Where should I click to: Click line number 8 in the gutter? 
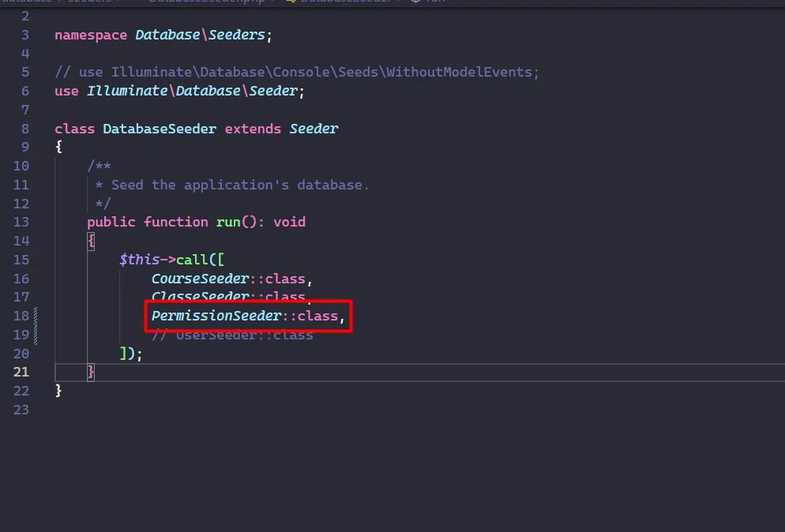tap(25, 129)
